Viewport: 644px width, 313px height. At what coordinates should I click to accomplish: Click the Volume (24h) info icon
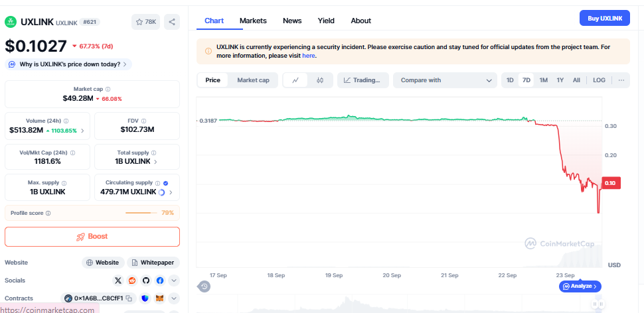pos(66,121)
